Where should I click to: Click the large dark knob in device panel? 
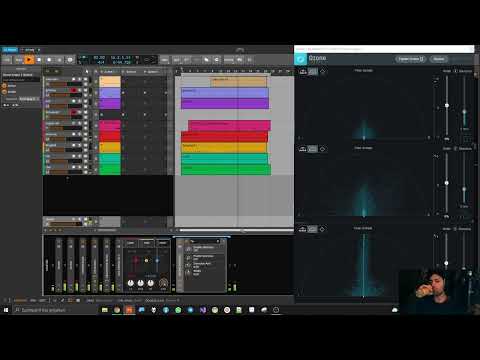pos(163,283)
